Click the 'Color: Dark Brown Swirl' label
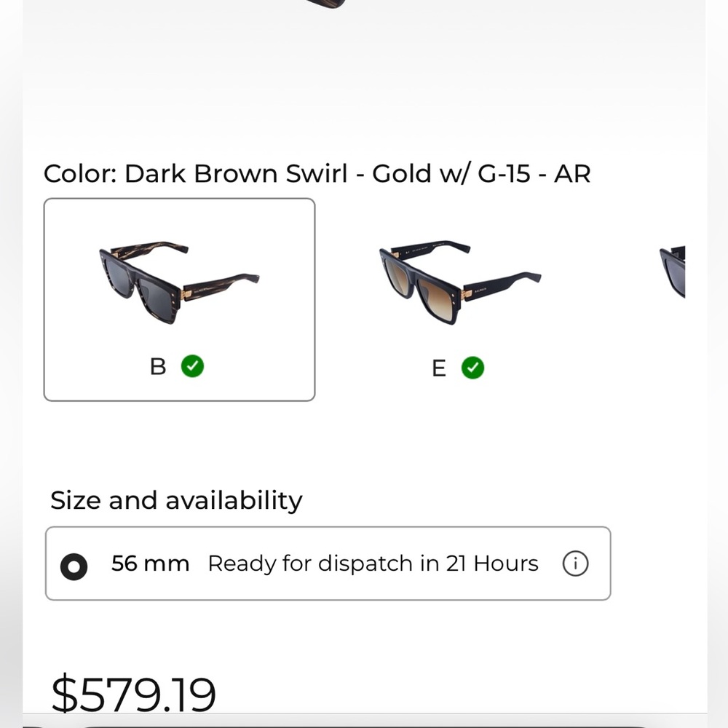The width and height of the screenshot is (728, 728). pyautogui.click(x=195, y=174)
